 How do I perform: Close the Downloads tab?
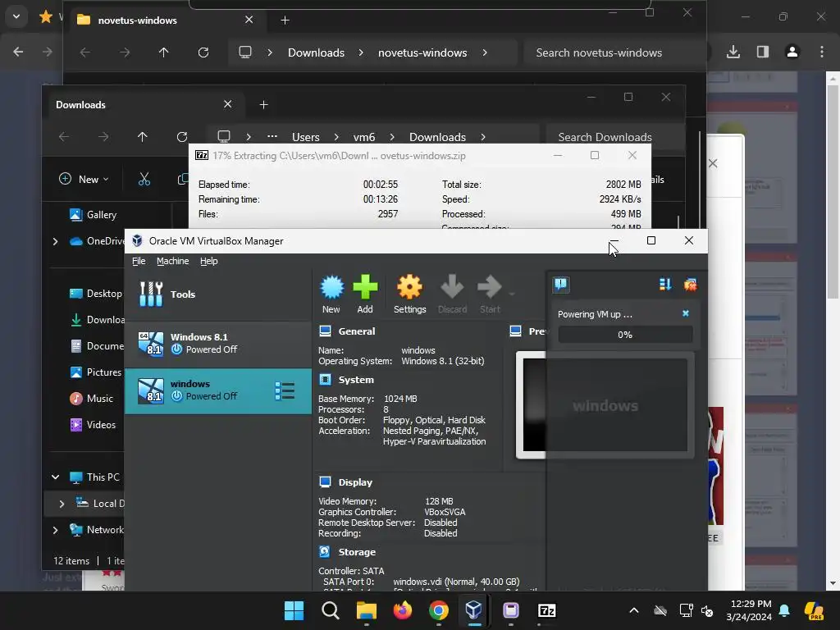(x=228, y=104)
